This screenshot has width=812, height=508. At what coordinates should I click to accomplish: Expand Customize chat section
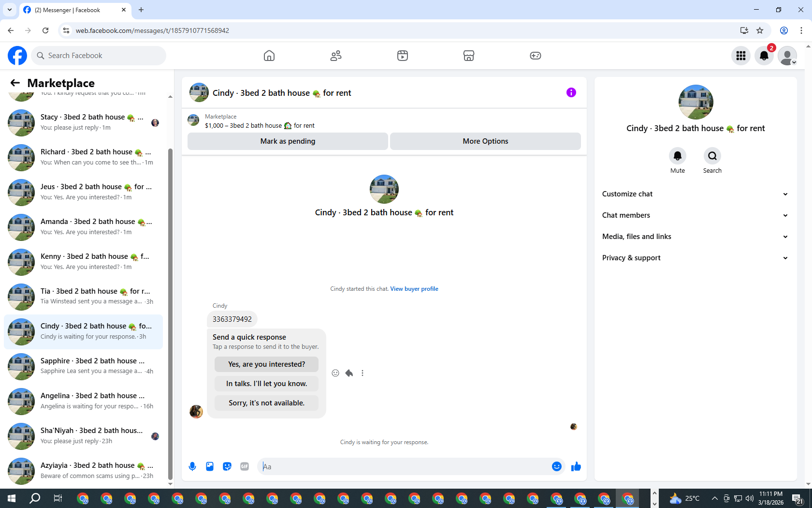[x=696, y=194]
